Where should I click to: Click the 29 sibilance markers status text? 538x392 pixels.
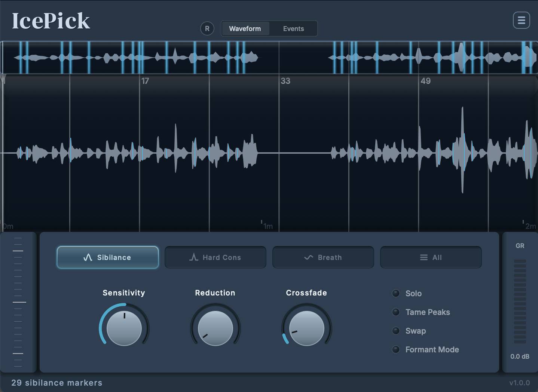(57, 383)
